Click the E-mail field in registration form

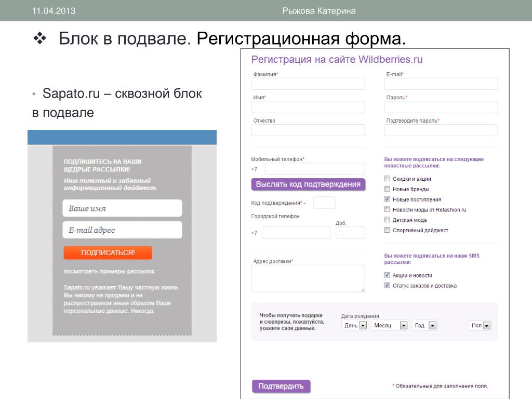point(441,84)
